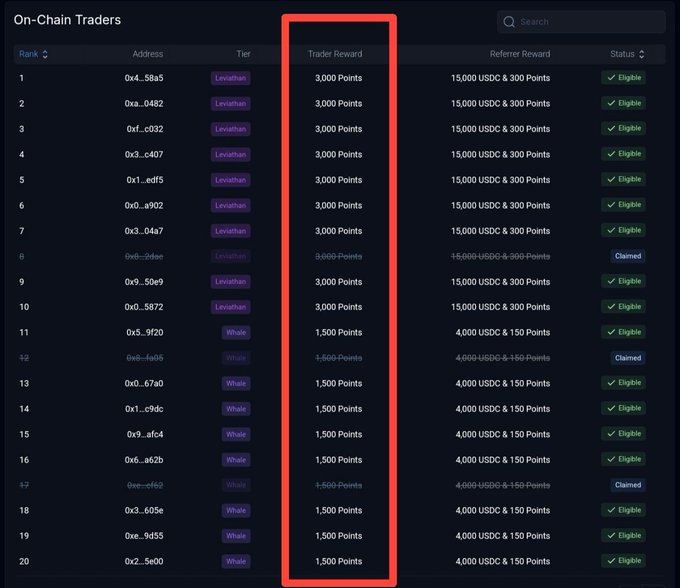Click the Address column header

(148, 54)
